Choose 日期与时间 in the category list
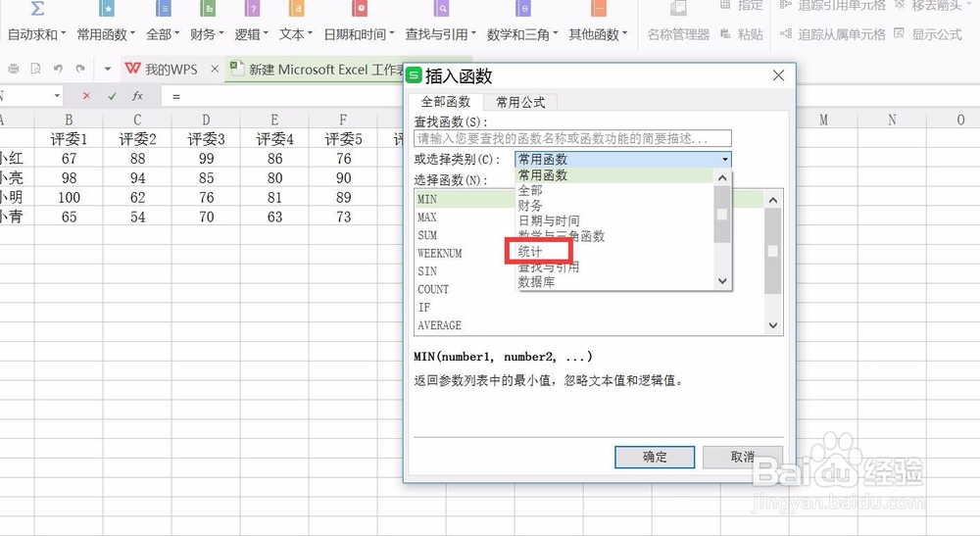Viewport: 980px width, 536px height. coord(549,220)
